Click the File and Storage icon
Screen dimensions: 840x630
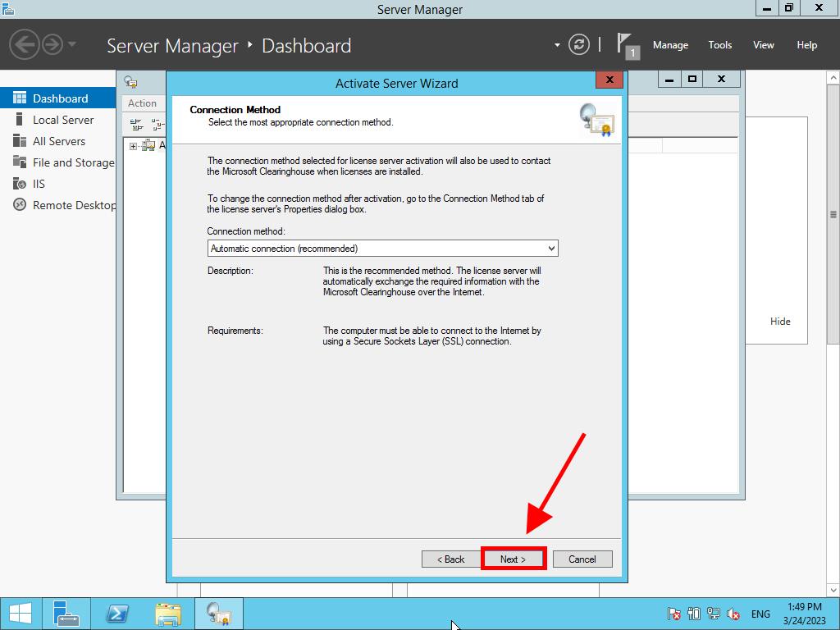[x=20, y=162]
